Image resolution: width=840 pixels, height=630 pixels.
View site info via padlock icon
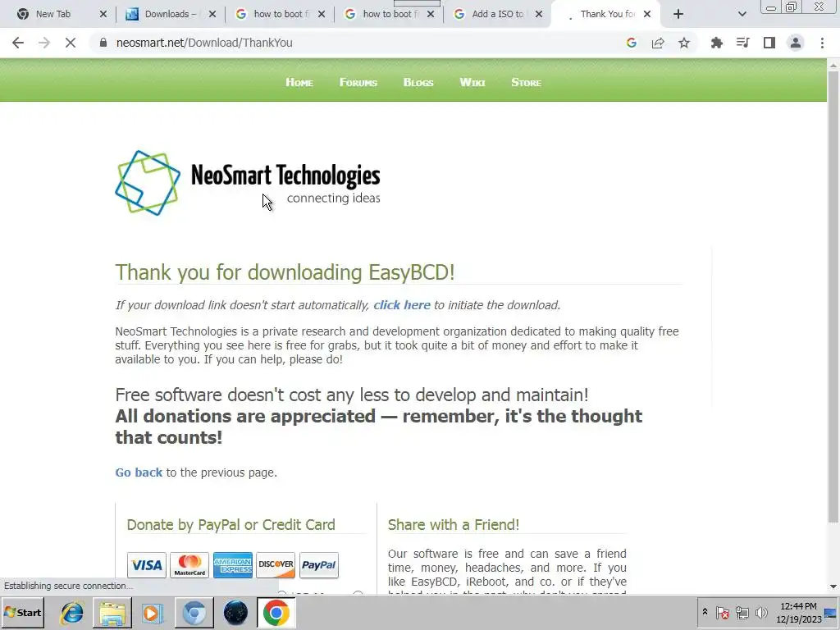(x=103, y=43)
